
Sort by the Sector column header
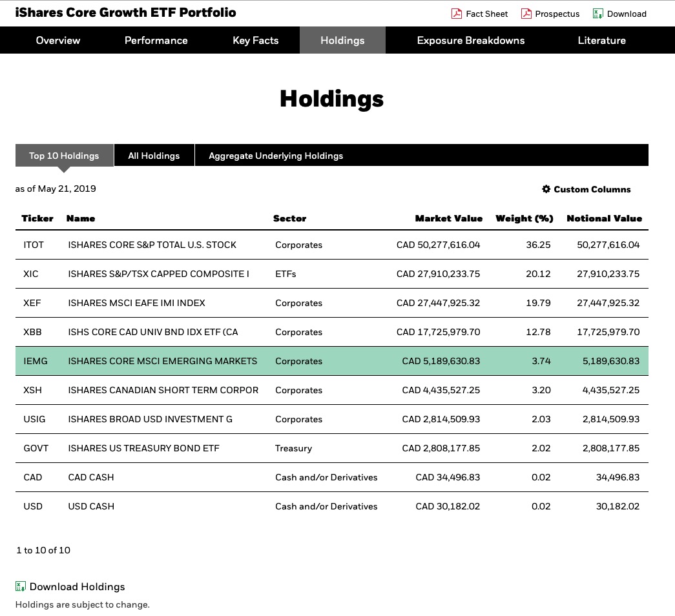click(x=289, y=218)
